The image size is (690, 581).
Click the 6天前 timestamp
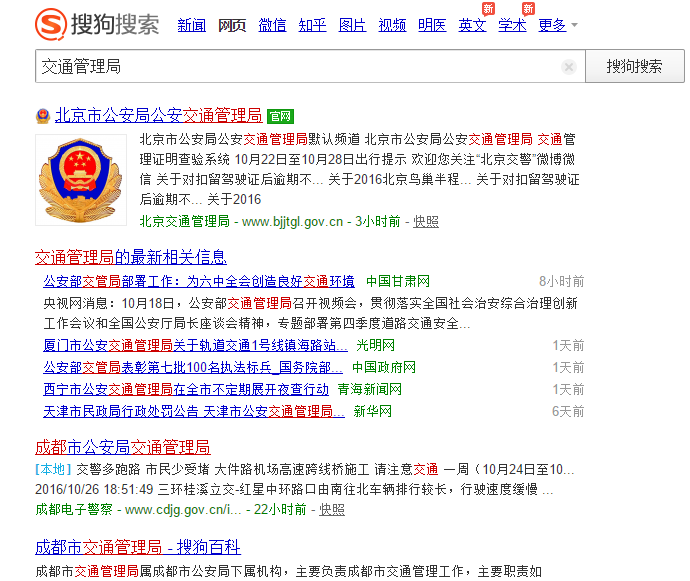point(568,412)
